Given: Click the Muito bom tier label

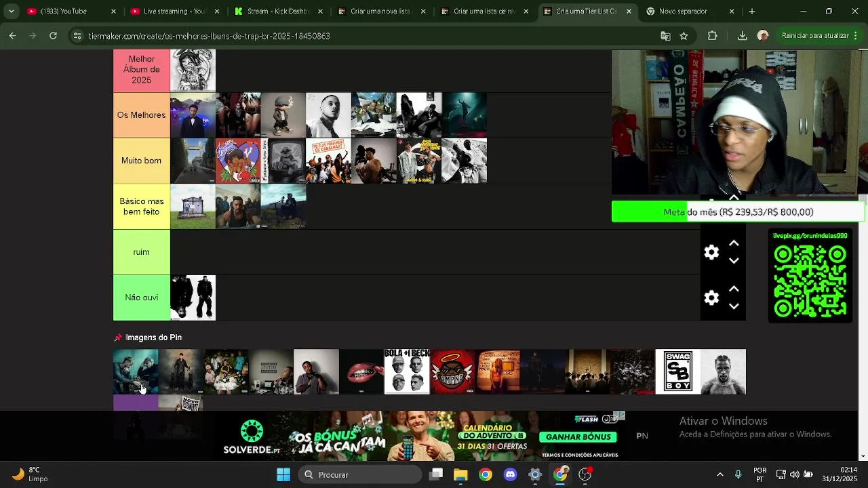Looking at the screenshot, I should [142, 161].
